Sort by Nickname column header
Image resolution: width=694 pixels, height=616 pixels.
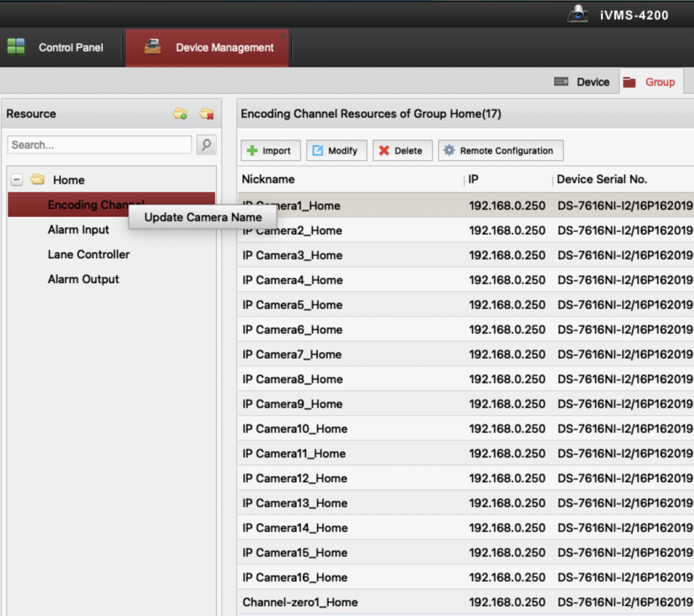click(x=268, y=179)
